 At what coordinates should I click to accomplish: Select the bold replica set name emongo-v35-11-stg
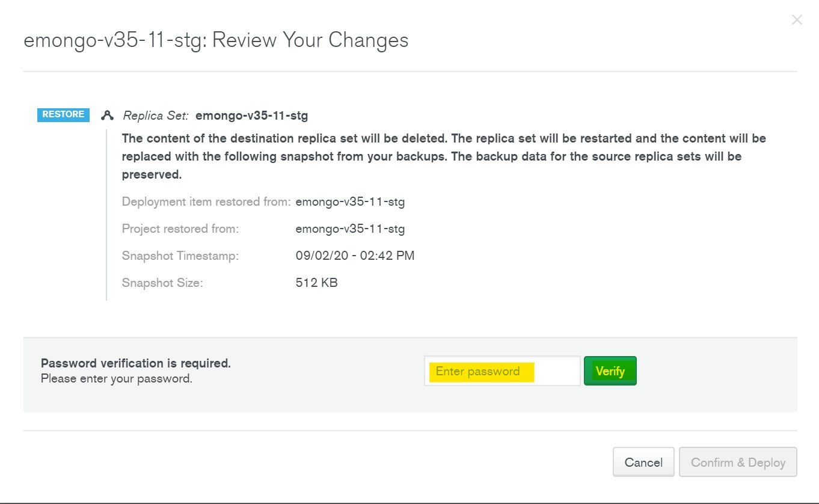click(x=251, y=115)
